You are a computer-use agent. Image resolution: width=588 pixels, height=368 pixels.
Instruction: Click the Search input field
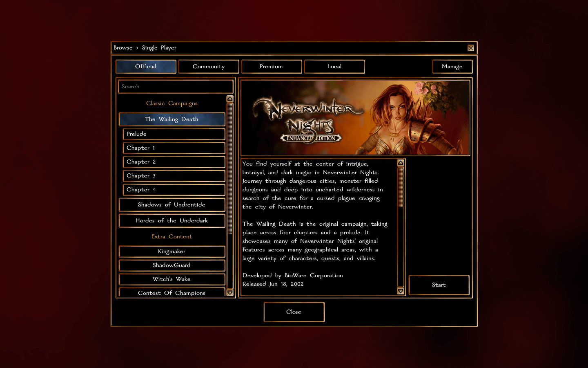175,86
